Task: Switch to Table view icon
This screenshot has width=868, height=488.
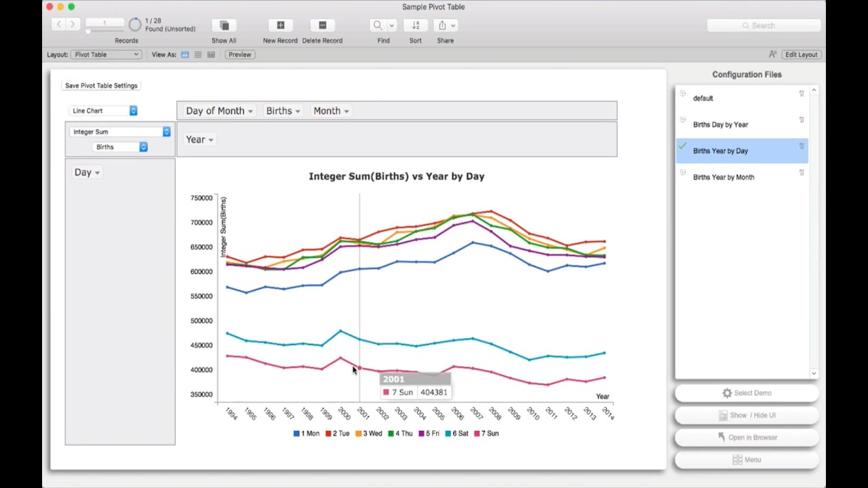Action: [211, 54]
